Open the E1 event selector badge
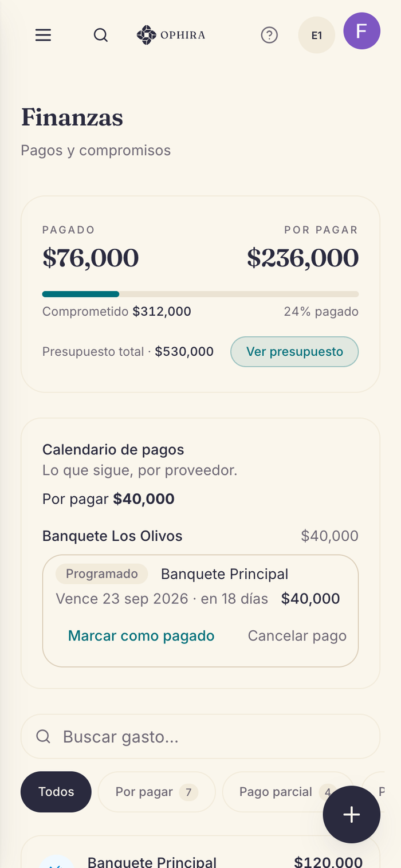Viewport: 401px width, 868px height. pyautogui.click(x=317, y=36)
